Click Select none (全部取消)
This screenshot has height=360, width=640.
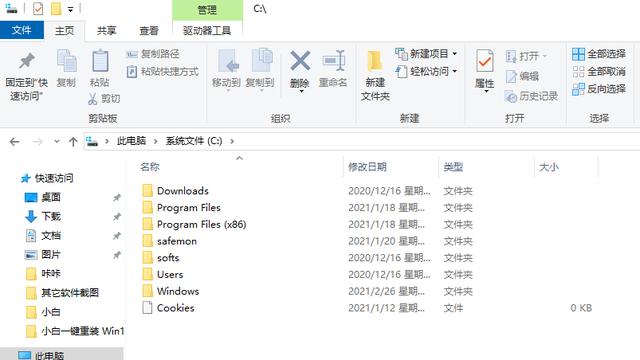pyautogui.click(x=599, y=72)
